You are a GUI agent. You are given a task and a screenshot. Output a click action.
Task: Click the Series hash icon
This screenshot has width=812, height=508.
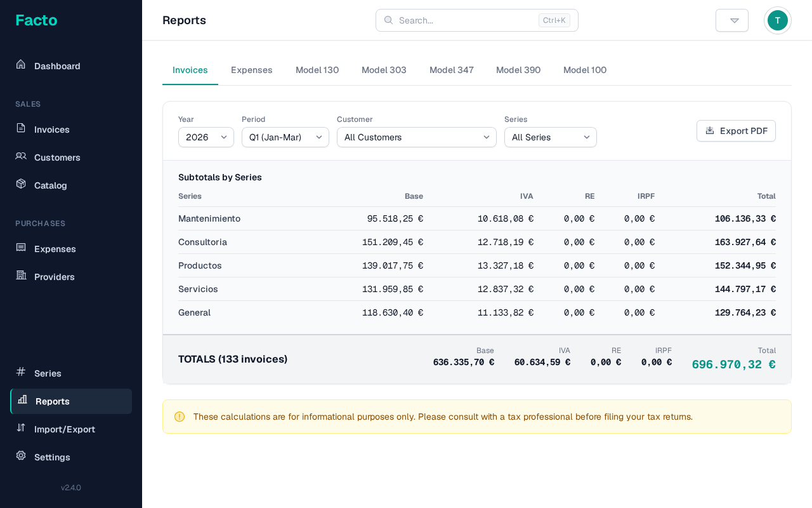(x=21, y=372)
